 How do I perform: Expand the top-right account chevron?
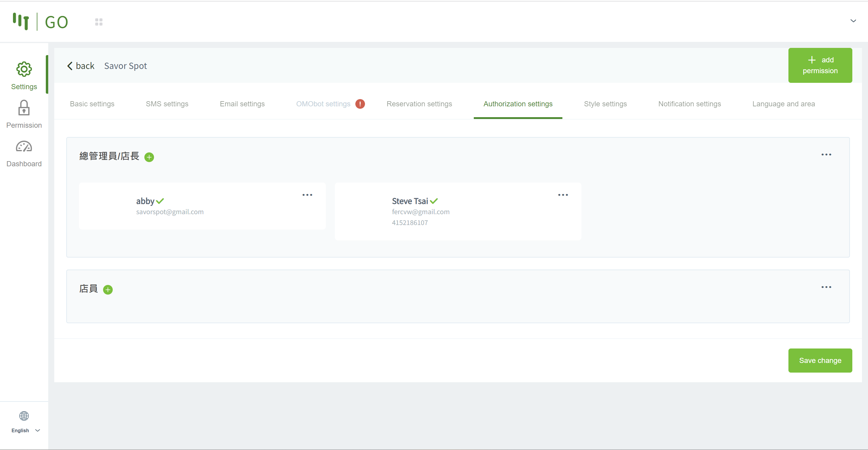(x=853, y=21)
